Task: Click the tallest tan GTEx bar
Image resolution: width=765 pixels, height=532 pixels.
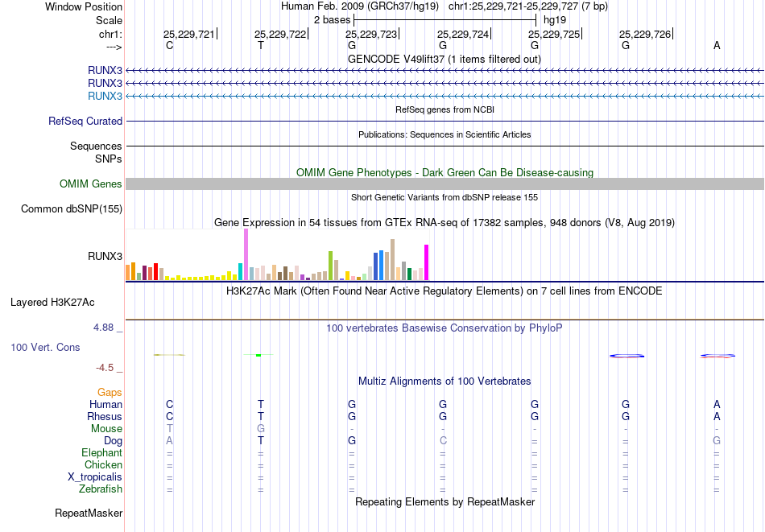Action: point(392,260)
